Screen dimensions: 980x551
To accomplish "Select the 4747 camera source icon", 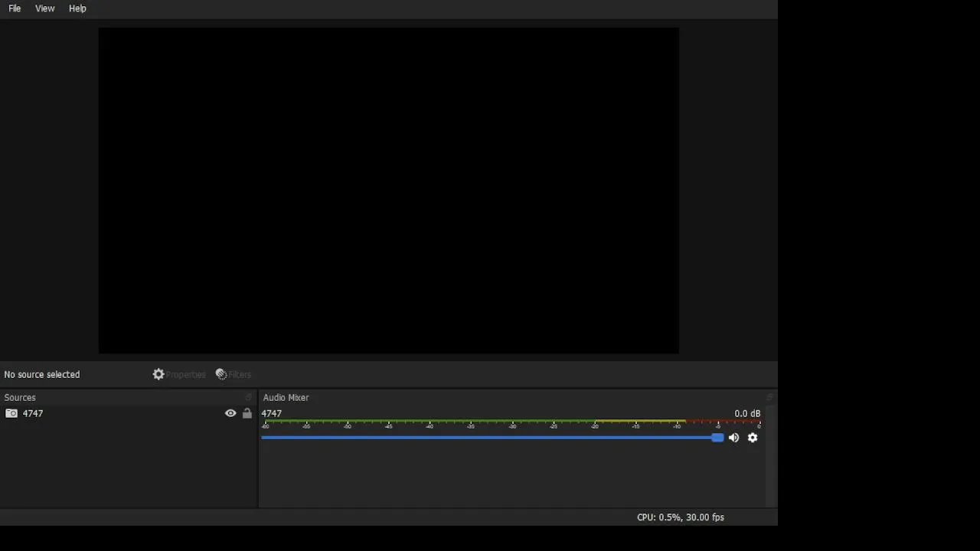I will click(11, 413).
